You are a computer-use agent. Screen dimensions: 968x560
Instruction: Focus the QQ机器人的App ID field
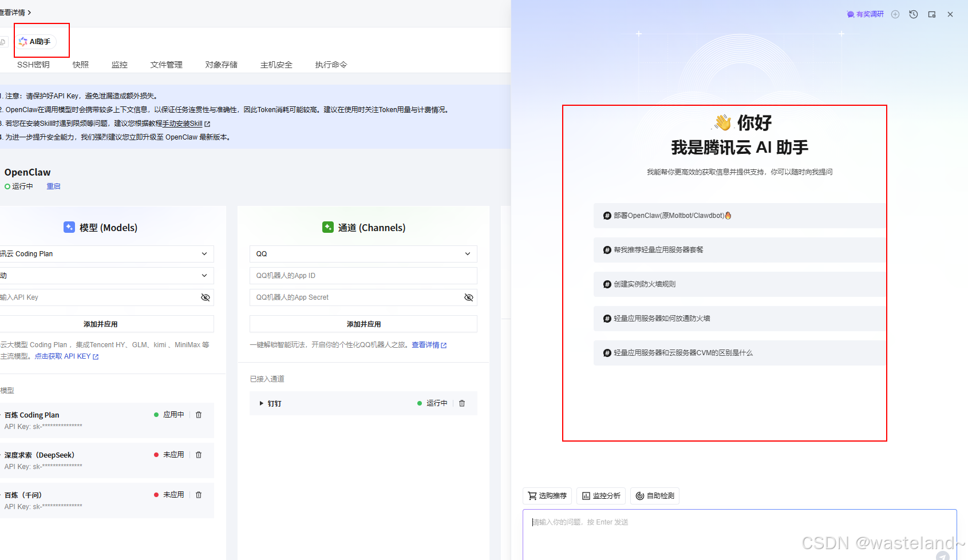point(364,276)
